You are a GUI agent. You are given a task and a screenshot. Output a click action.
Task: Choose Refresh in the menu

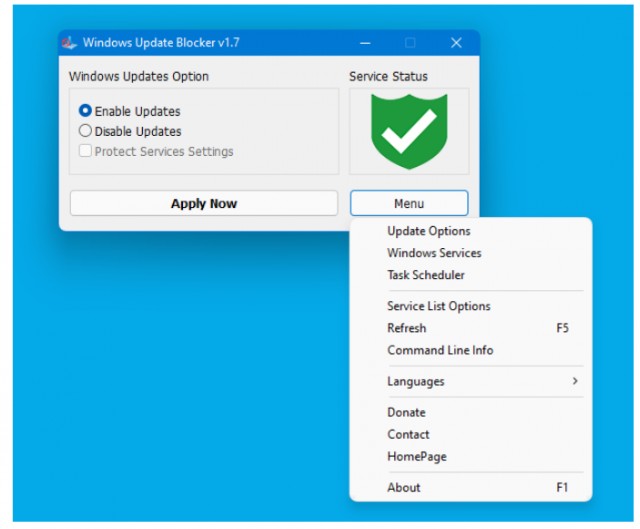[407, 328]
